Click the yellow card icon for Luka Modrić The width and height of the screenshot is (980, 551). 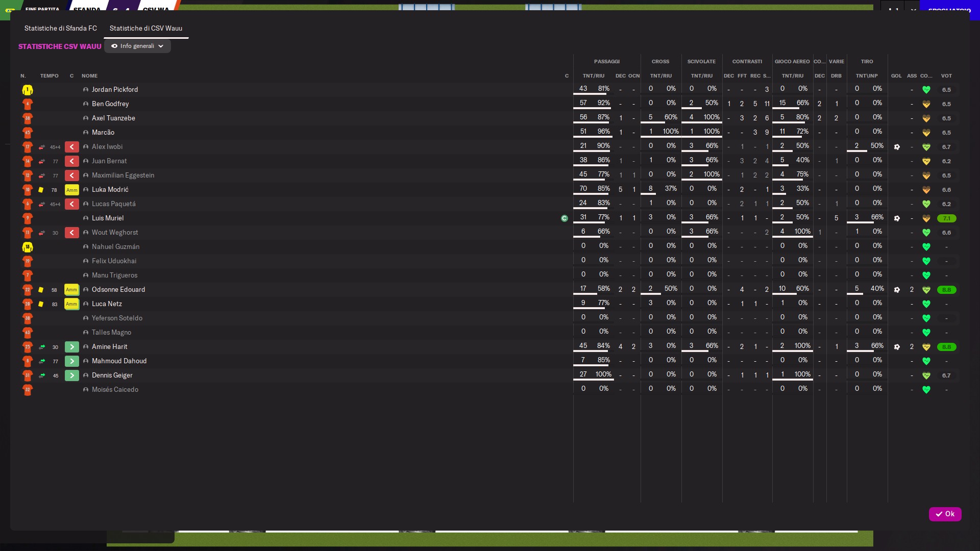click(x=41, y=190)
